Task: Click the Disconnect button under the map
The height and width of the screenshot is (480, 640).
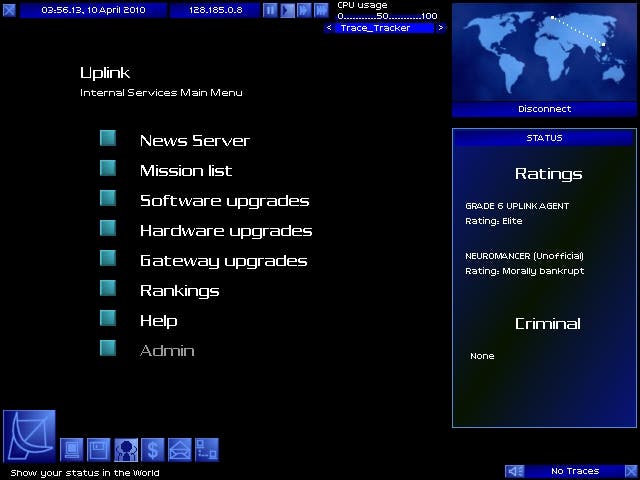Action: [544, 109]
